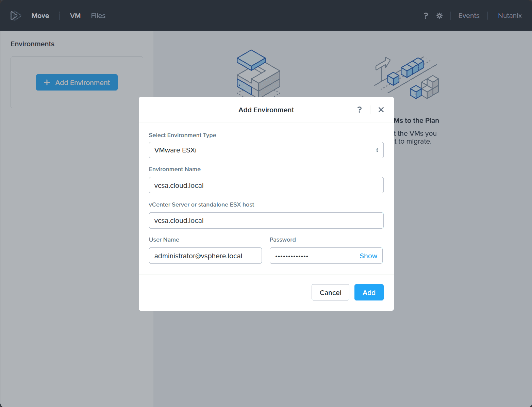Click the cubes migration plan illustration
The height and width of the screenshot is (407, 532).
(x=407, y=78)
